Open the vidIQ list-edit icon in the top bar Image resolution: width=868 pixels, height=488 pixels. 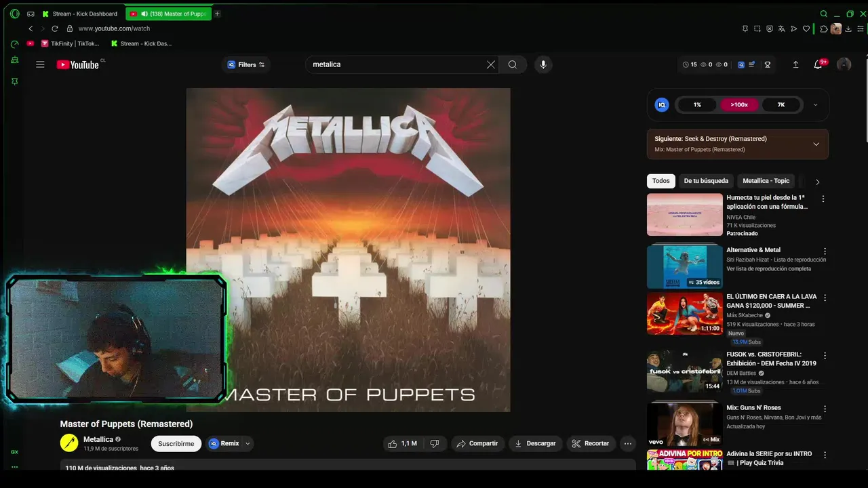(x=751, y=64)
